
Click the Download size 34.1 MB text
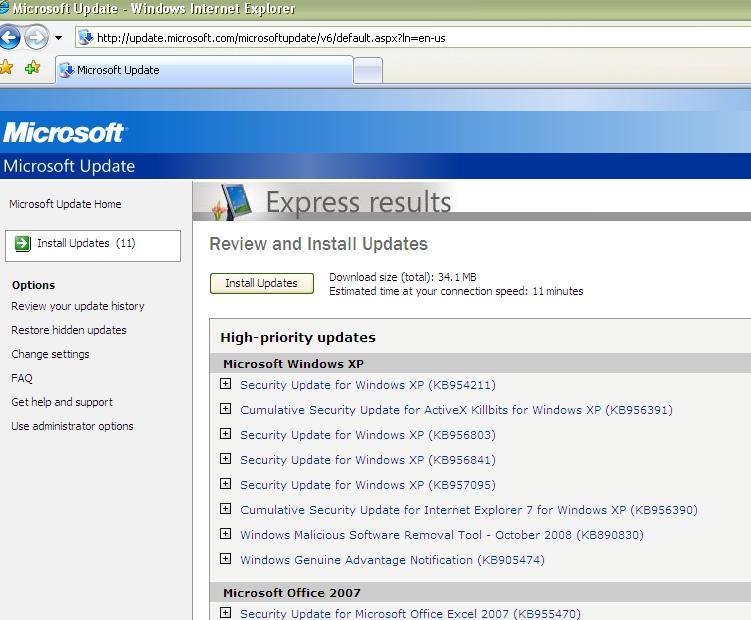(x=403, y=277)
